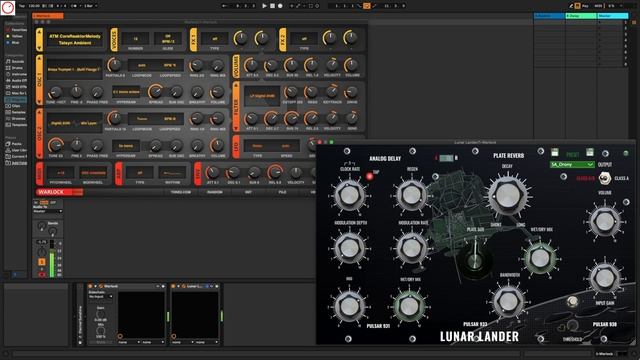Click the yellow preset arrow strip in Warlock
The width and height of the screenshot is (640, 360).
pos(39,40)
